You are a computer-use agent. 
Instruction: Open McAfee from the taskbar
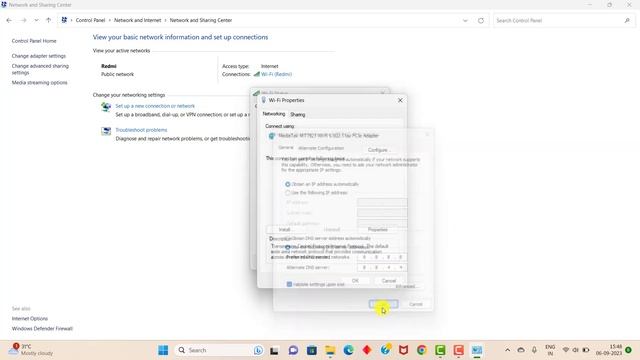(403, 350)
